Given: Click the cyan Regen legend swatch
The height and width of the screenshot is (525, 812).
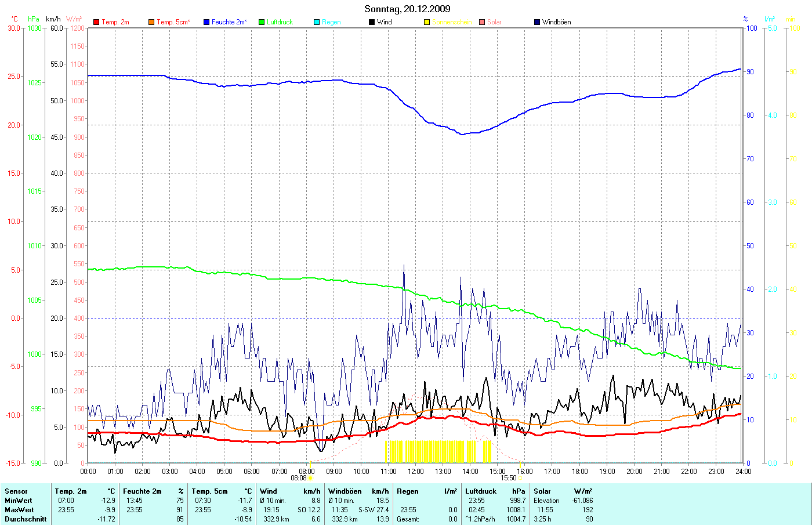Looking at the screenshot, I should (317, 22).
